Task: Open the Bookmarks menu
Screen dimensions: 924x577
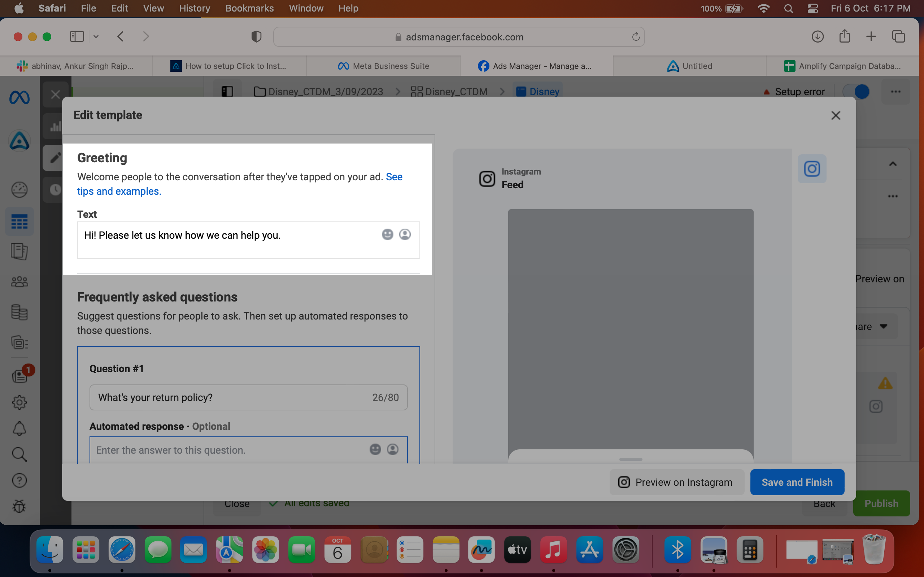Action: [x=249, y=8]
